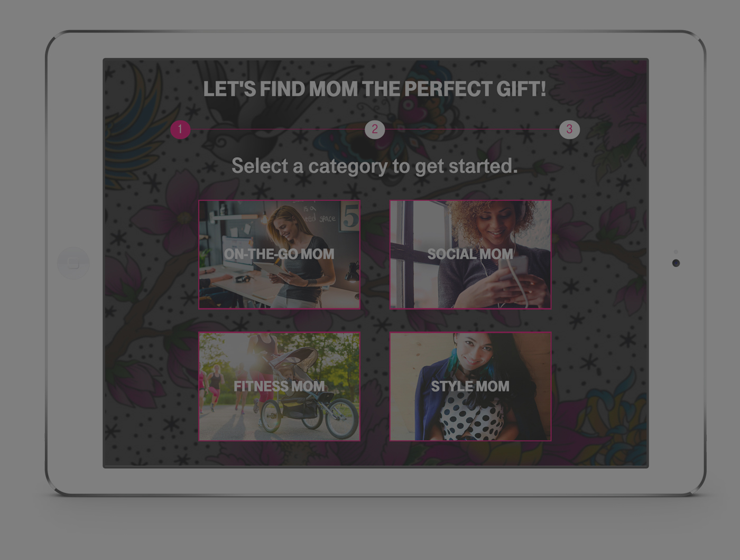The height and width of the screenshot is (560, 740).
Task: Click progress line between steps 1 and 2
Action: 277,129
